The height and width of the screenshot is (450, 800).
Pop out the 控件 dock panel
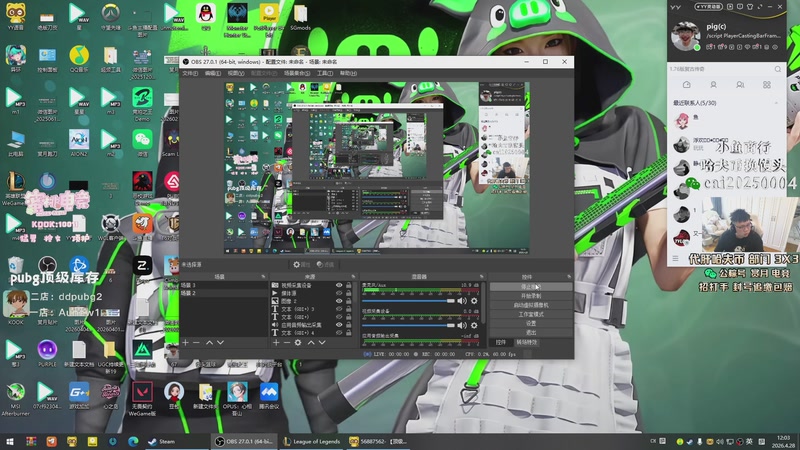(569, 277)
